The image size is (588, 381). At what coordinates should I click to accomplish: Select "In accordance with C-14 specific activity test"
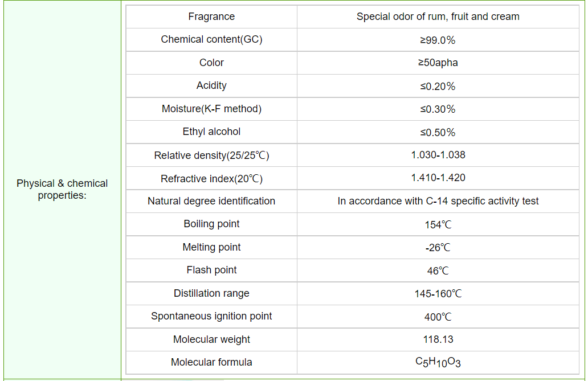tap(438, 201)
